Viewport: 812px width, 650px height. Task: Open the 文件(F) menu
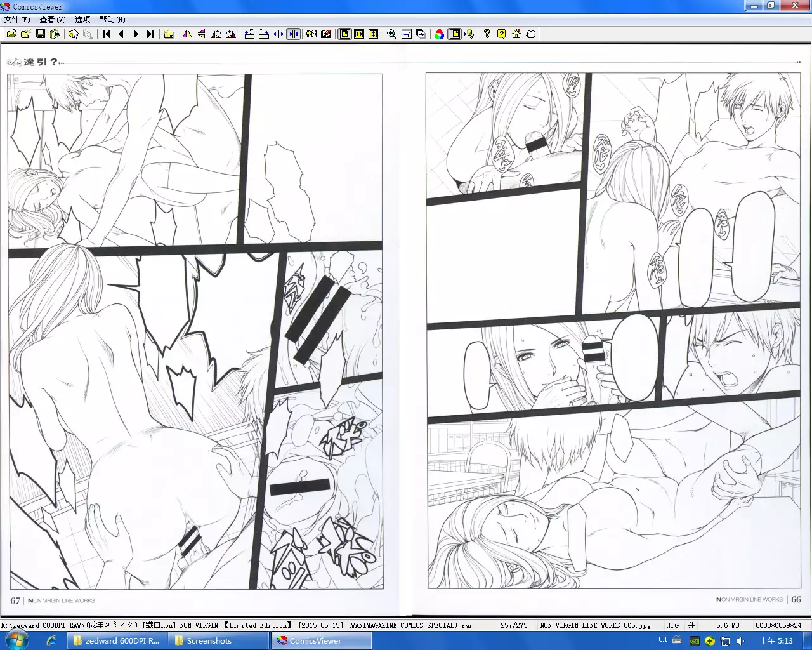click(17, 20)
